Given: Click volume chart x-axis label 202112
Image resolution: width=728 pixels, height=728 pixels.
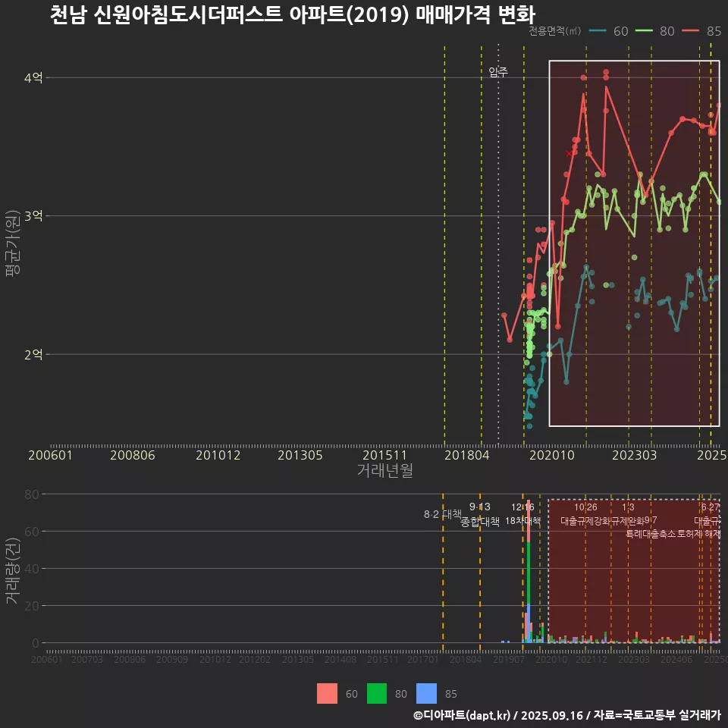Looking at the screenshot, I should 591,659.
